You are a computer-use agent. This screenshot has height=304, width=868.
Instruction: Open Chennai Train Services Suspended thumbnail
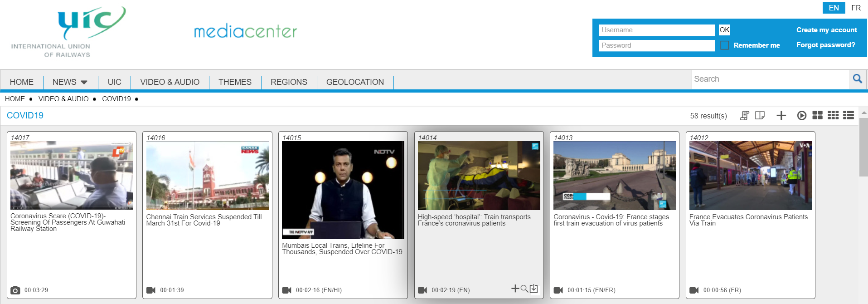tap(207, 176)
